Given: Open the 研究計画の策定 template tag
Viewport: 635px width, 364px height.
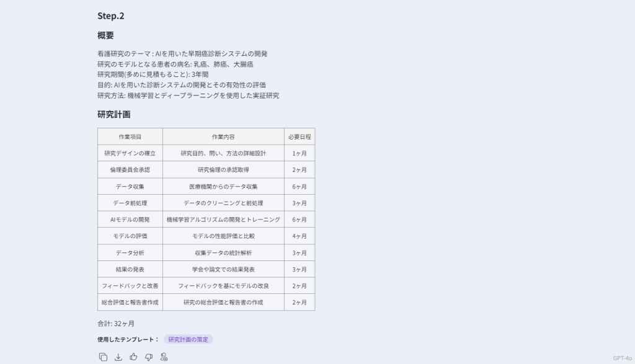Looking at the screenshot, I should [189, 339].
